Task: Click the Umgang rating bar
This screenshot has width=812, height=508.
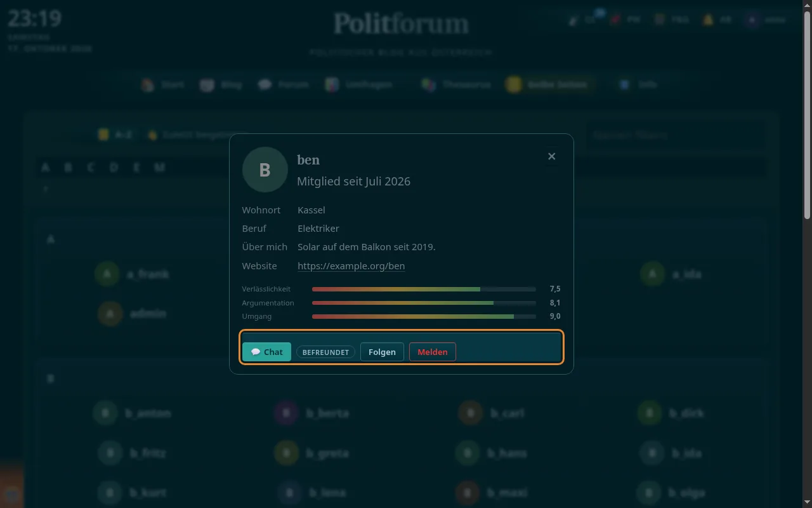Action: tap(424, 316)
